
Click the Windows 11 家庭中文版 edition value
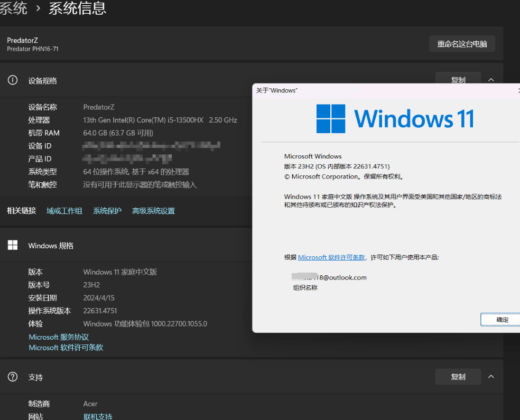pos(120,272)
